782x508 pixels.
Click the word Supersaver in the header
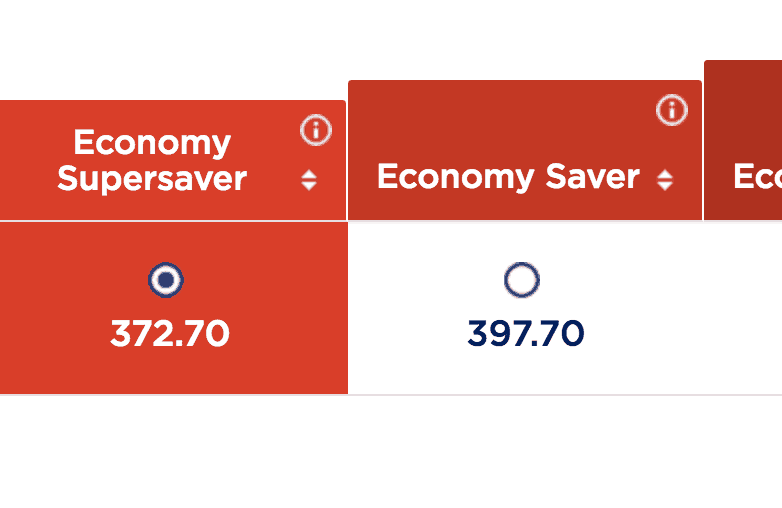coord(152,179)
